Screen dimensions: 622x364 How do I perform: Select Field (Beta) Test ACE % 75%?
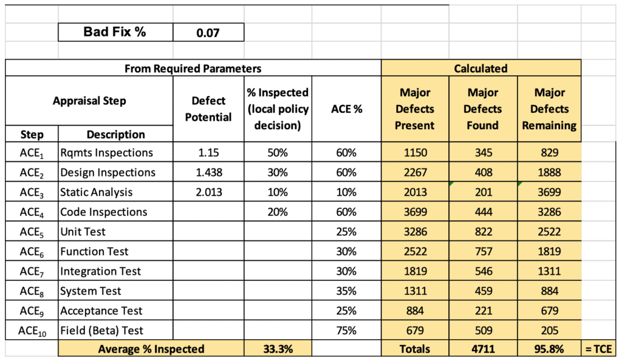coord(346,331)
